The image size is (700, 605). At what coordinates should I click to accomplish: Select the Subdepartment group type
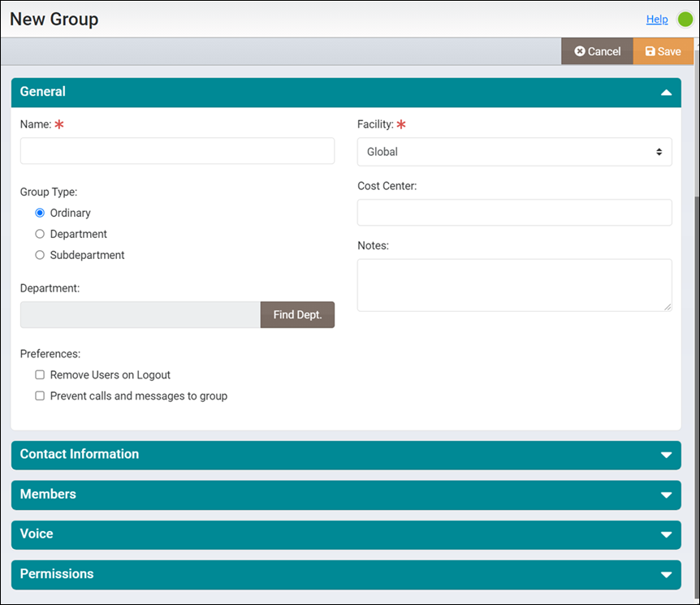pos(39,255)
